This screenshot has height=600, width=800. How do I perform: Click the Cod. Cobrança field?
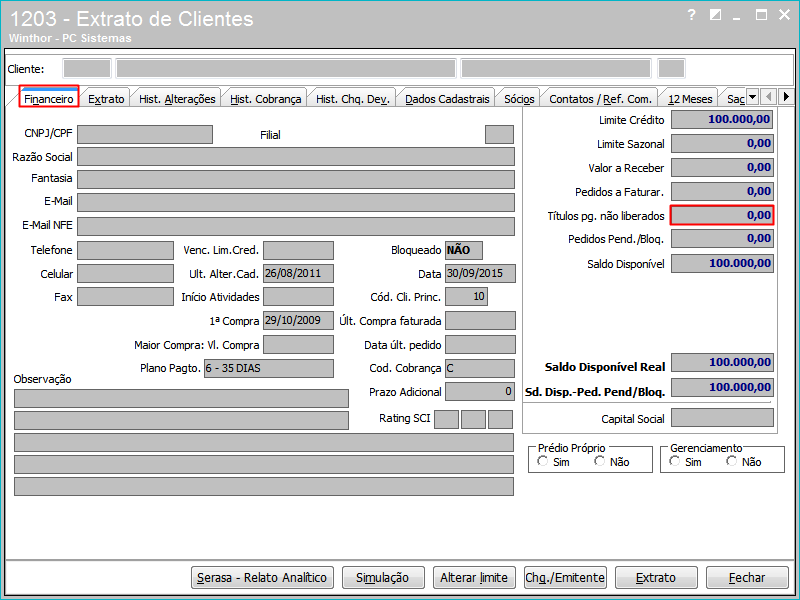[x=480, y=368]
